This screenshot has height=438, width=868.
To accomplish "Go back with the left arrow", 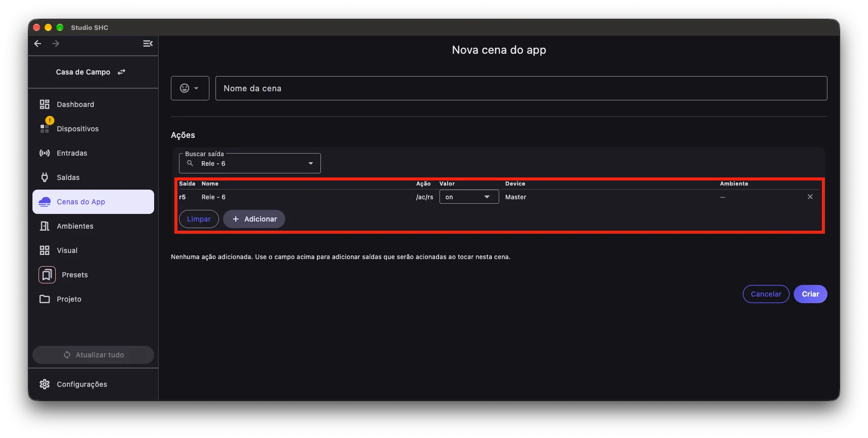I will click(38, 44).
